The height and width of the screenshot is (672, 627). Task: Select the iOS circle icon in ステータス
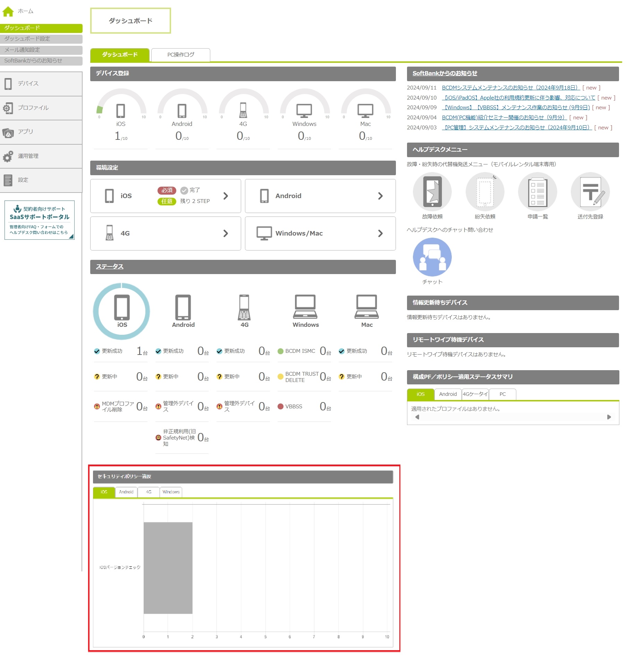pyautogui.click(x=121, y=311)
